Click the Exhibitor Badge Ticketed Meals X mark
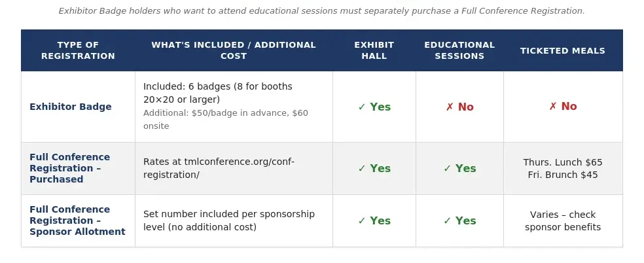The image size is (644, 263). click(x=563, y=106)
